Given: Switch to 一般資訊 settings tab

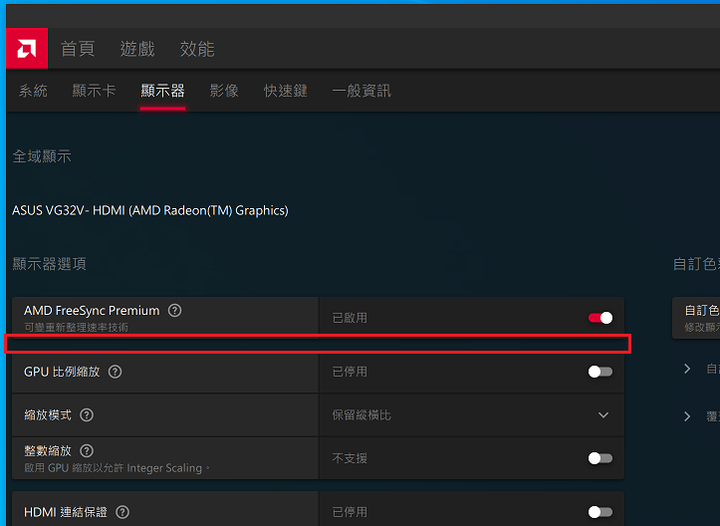Looking at the screenshot, I should pyautogui.click(x=361, y=91).
